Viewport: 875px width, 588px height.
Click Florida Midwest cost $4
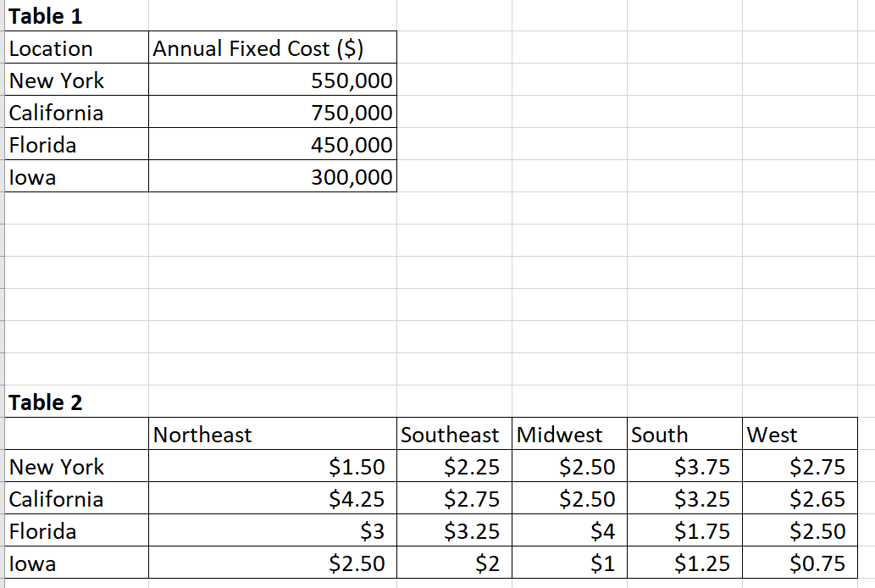[569, 530]
